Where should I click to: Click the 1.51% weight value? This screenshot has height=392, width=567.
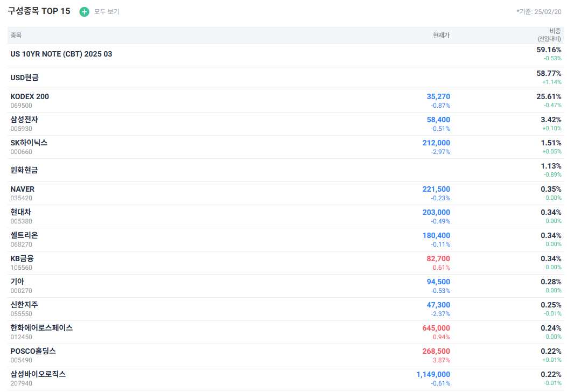pos(551,143)
